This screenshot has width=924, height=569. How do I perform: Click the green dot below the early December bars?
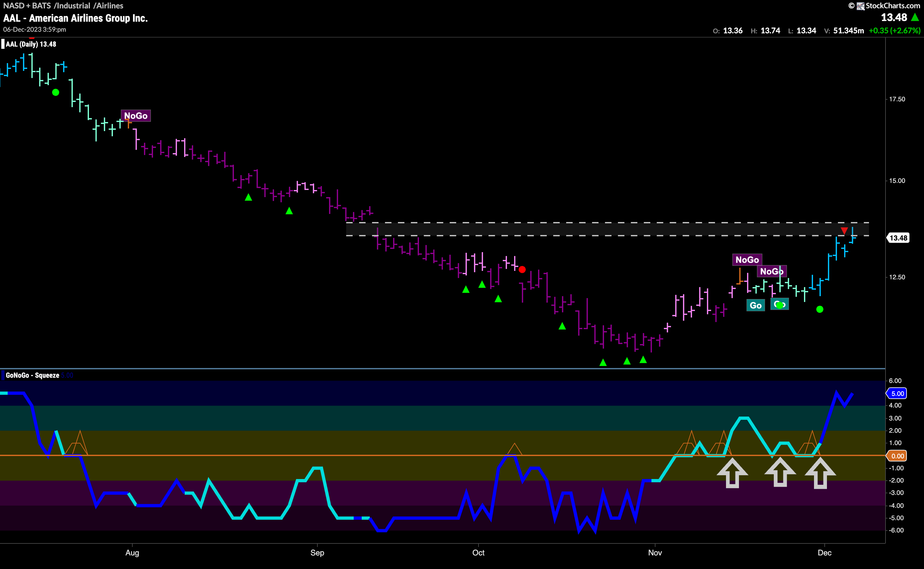click(820, 309)
